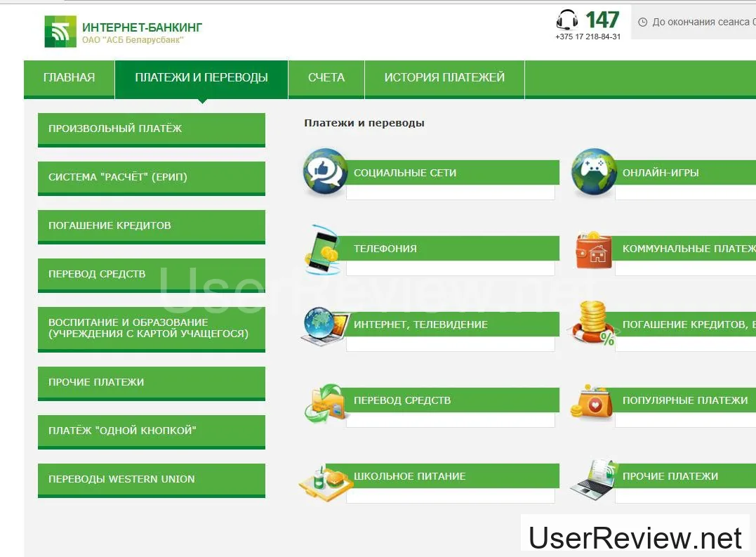Screen dimensions: 756x557
Task: Click the transfer funds folder arrows icon
Action: pyautogui.click(x=326, y=402)
